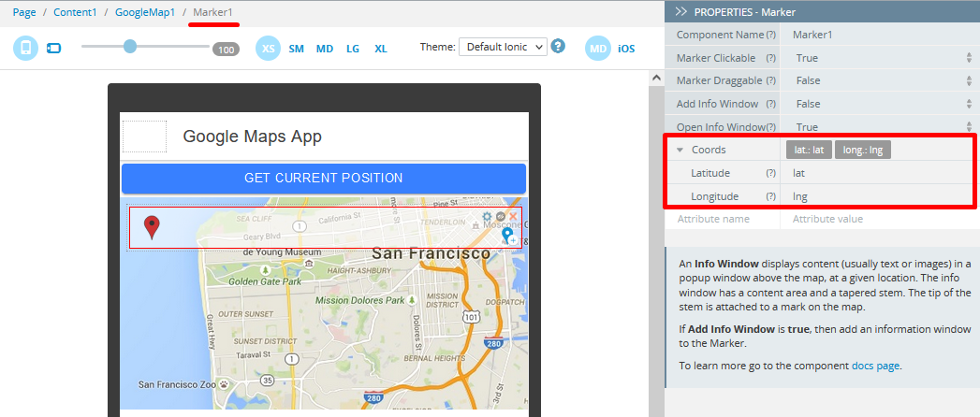Click Marker1 breadcrumb

(x=213, y=12)
